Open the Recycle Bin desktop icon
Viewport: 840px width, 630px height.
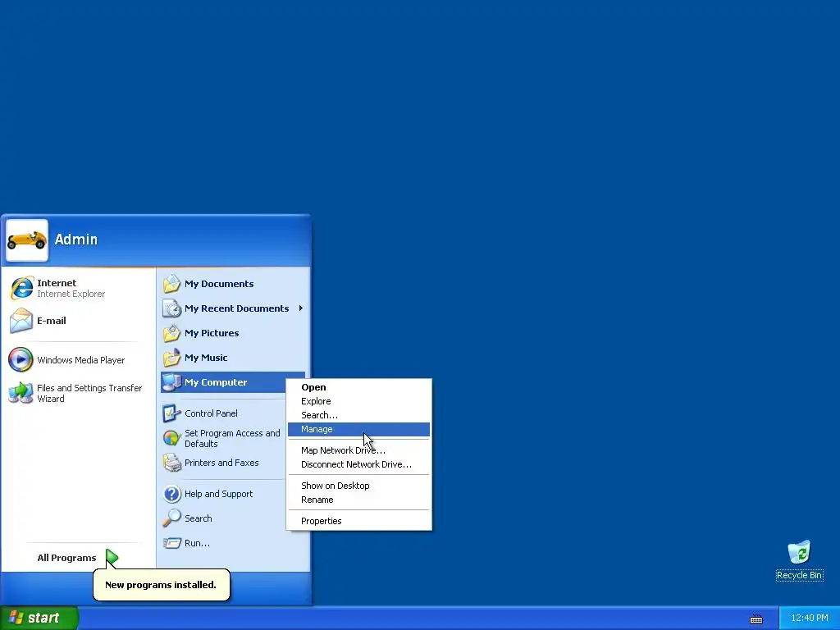coord(799,552)
